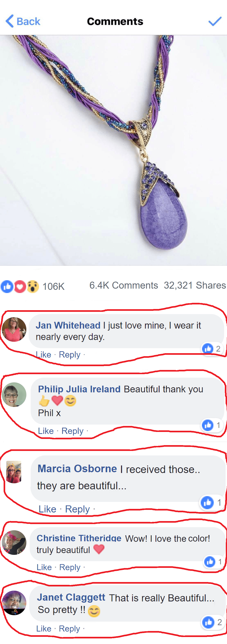Reply to Janet Claggett's comment
Viewport: 227px width, 644px height.
[x=70, y=628]
